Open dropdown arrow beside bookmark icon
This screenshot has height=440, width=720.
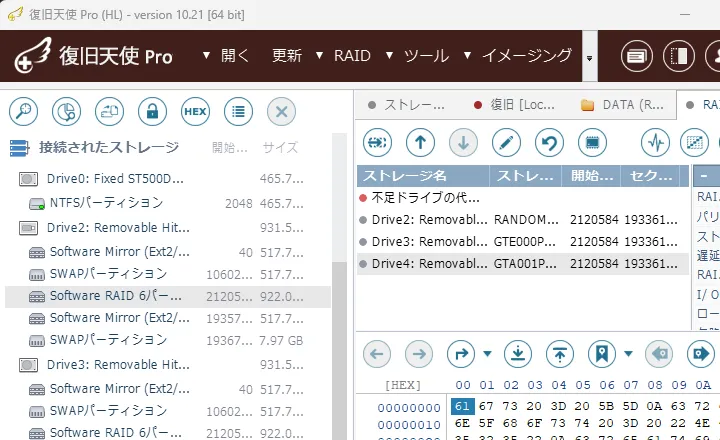tap(628, 354)
